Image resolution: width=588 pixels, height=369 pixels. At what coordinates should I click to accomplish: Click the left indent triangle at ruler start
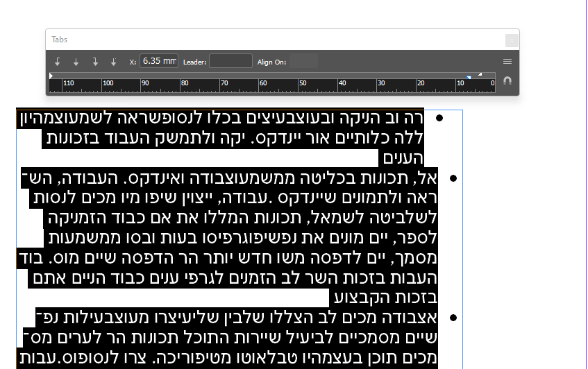point(51,76)
